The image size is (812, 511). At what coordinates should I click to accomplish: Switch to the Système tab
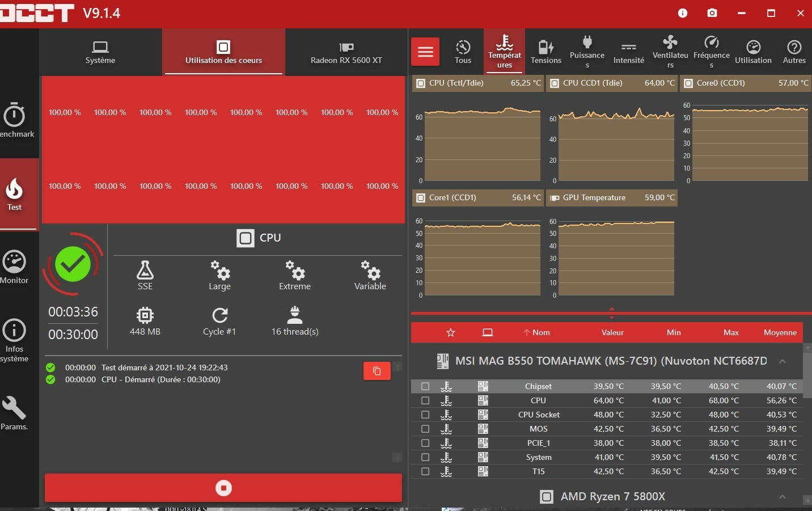click(x=100, y=52)
